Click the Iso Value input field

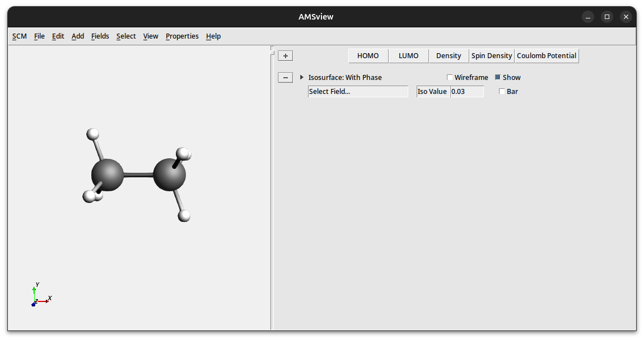(x=466, y=92)
